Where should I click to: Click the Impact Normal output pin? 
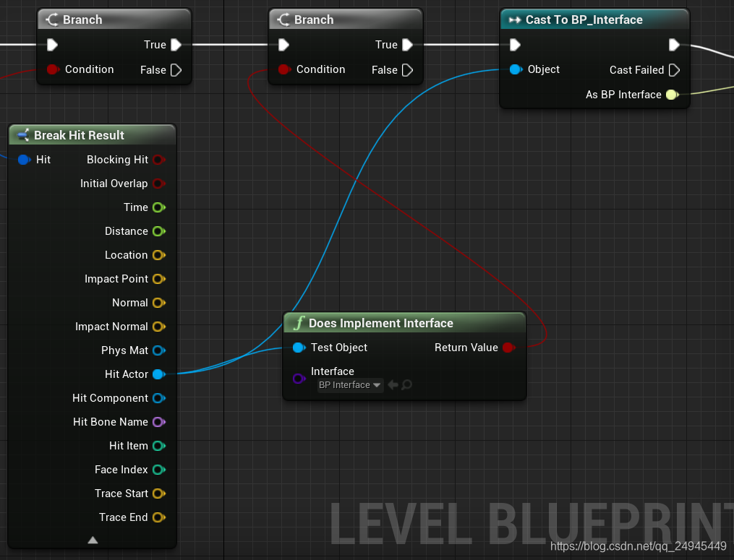[158, 327]
